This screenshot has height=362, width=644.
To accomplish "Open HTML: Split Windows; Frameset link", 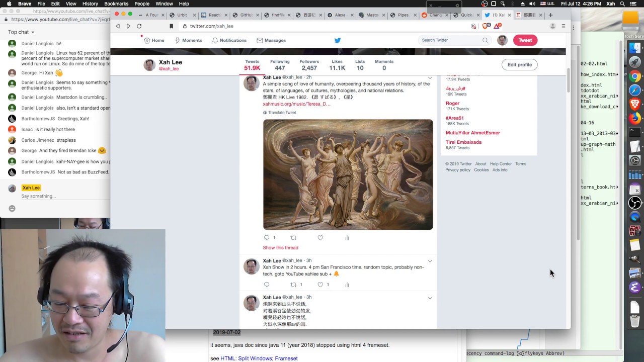I will click(x=259, y=358).
